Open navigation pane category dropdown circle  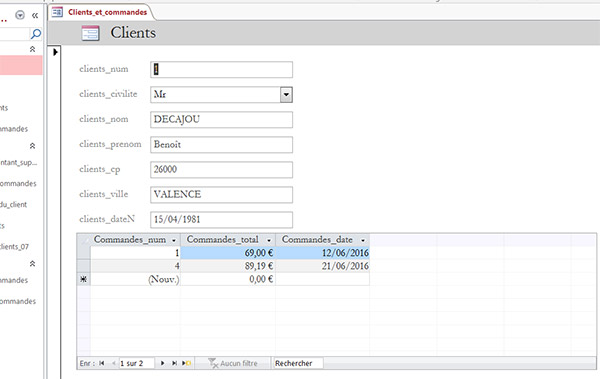[x=20, y=15]
